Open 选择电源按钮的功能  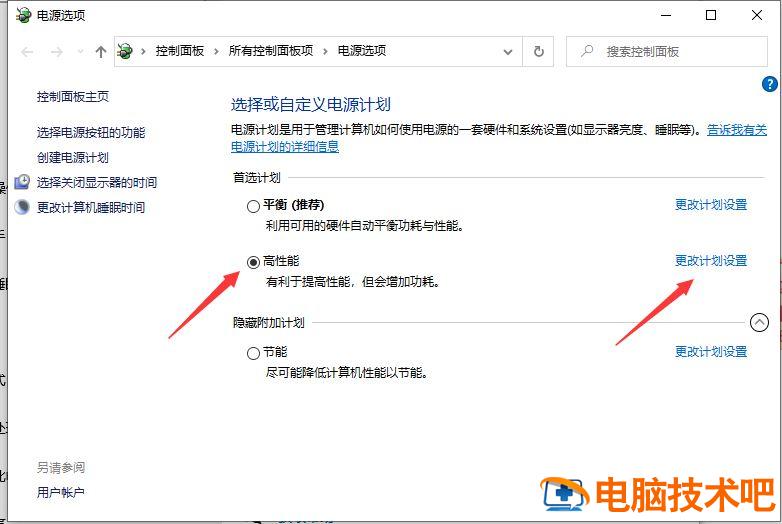pos(91,133)
